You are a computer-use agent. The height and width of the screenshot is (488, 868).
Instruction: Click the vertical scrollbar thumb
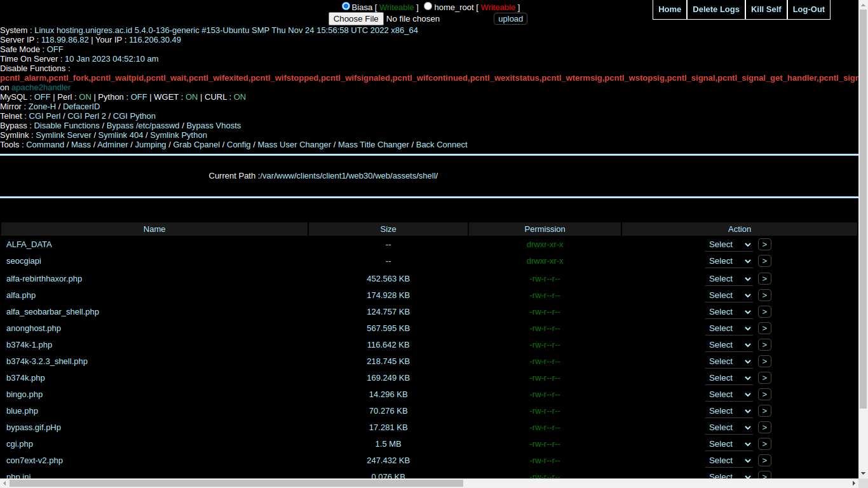tap(863, 208)
